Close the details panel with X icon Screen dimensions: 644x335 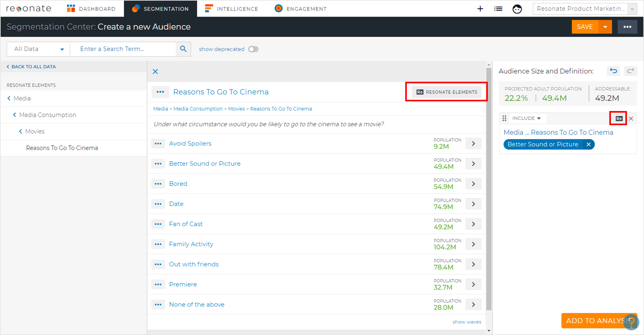pyautogui.click(x=155, y=71)
